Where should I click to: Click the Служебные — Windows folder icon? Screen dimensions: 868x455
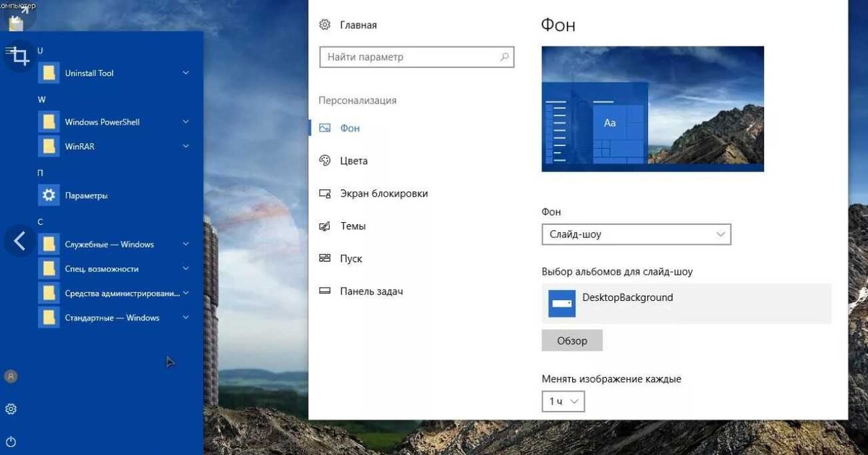[48, 244]
